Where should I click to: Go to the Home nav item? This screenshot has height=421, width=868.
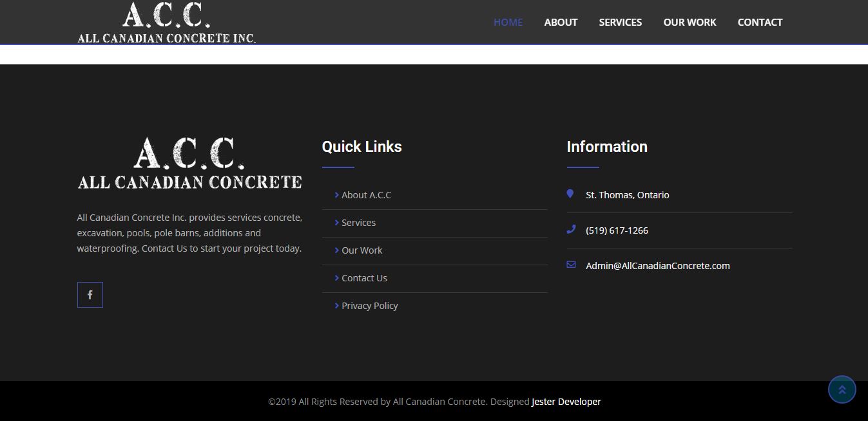click(x=508, y=22)
